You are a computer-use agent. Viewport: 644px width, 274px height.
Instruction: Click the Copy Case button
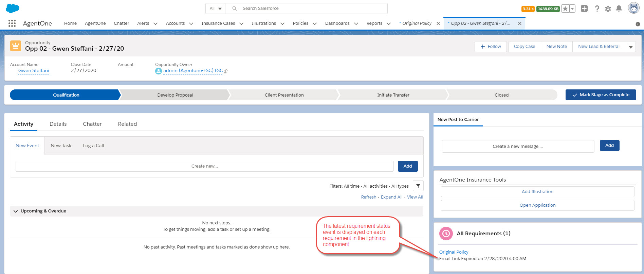525,47
